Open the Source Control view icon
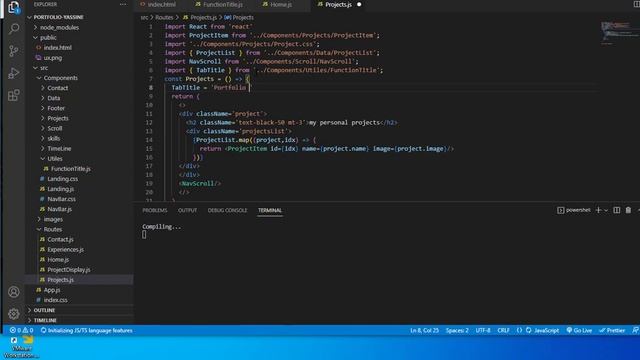The width and height of the screenshot is (640, 360). [x=13, y=51]
